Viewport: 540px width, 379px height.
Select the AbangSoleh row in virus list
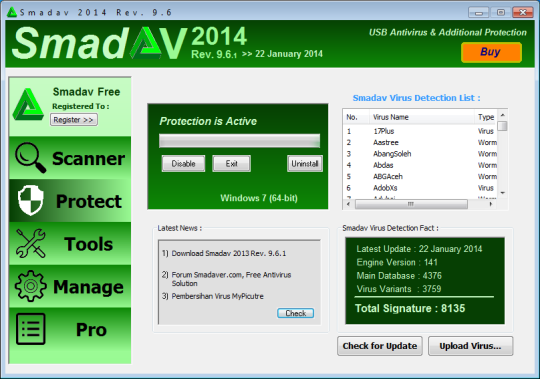pyautogui.click(x=420, y=154)
